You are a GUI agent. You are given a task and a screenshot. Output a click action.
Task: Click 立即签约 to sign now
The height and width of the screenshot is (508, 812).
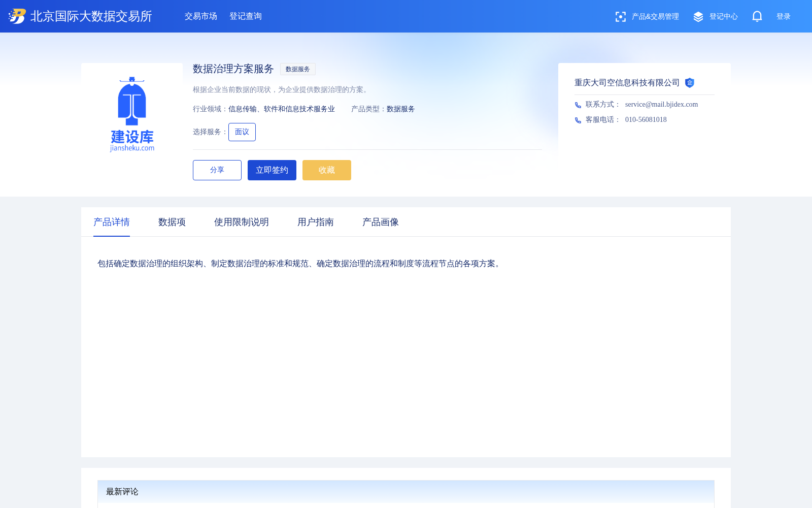click(x=272, y=170)
